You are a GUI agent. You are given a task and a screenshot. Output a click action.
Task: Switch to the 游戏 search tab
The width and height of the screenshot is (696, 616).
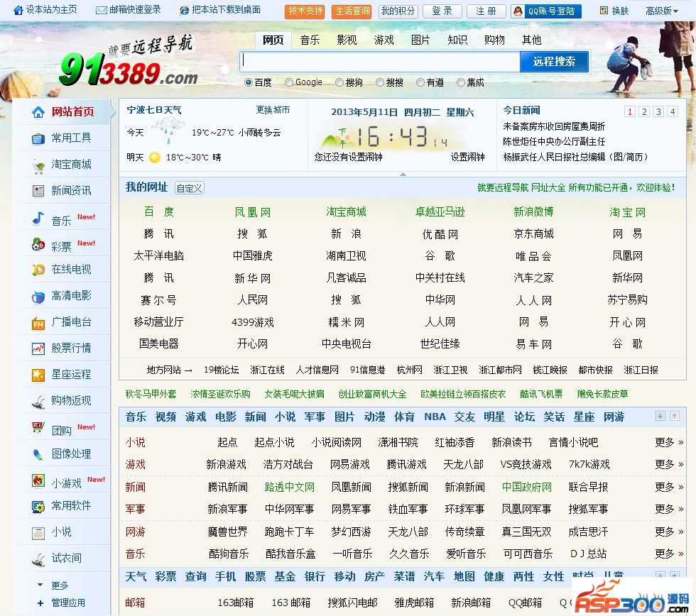tap(384, 40)
